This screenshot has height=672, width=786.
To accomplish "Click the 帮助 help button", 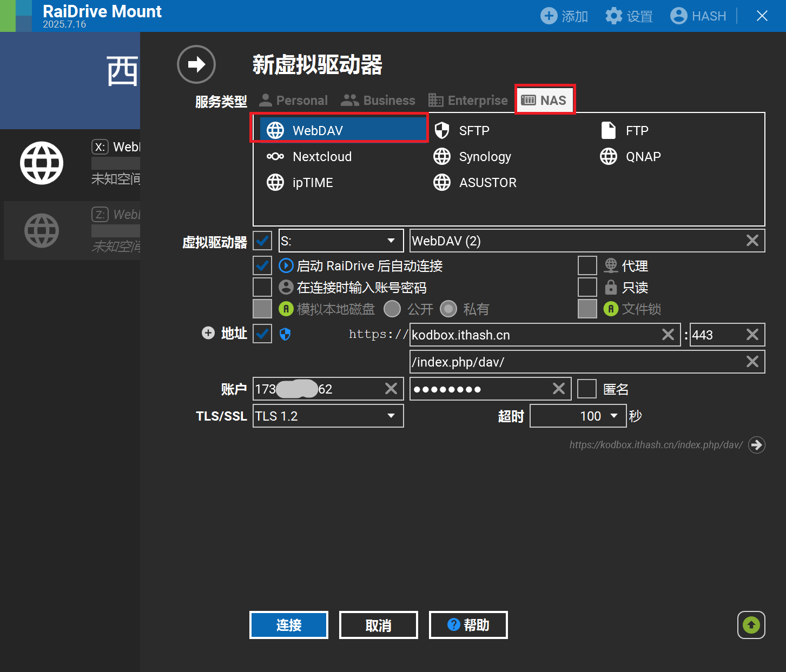I will point(468,625).
